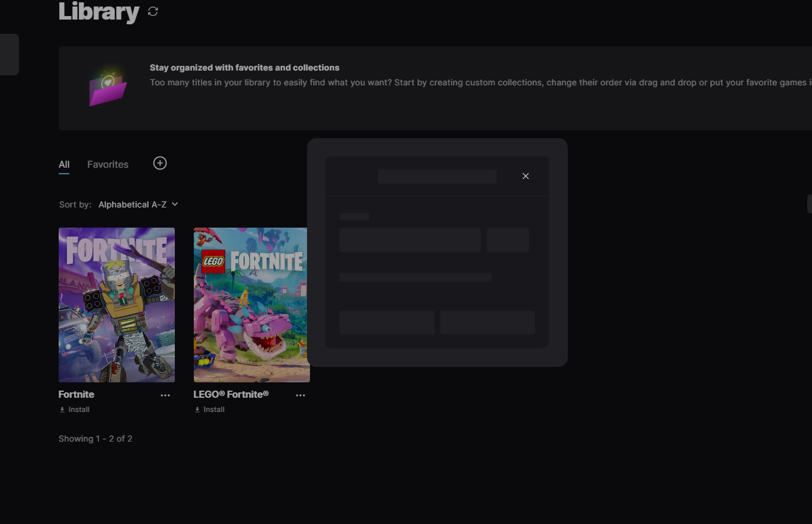Open the three-dot menu for Fortnite

(x=165, y=395)
